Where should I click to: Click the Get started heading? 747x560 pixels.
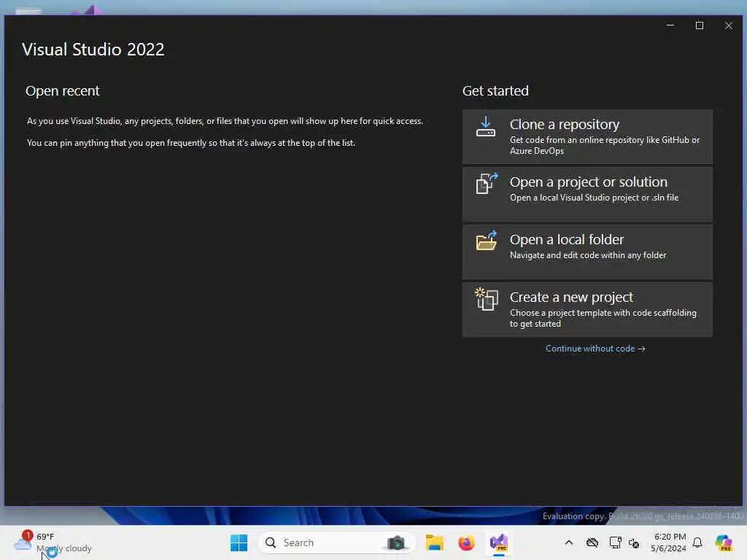point(495,91)
